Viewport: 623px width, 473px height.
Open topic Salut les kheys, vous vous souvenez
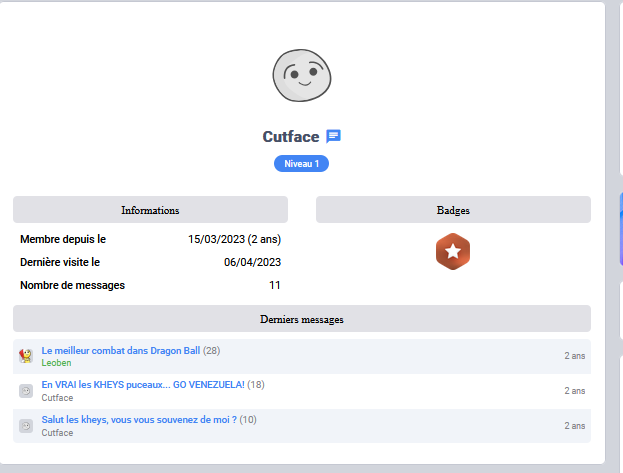tap(139, 420)
